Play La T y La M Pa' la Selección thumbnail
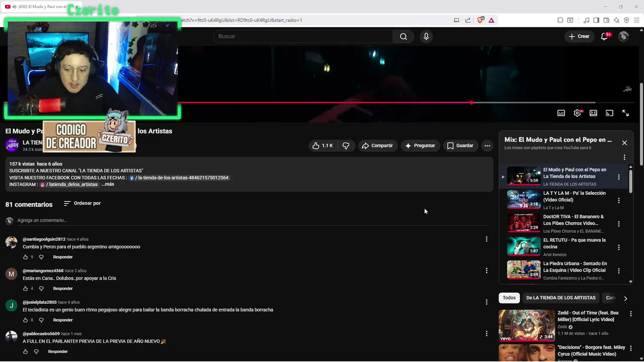Screen dimensions: 644x362 (x=524, y=200)
